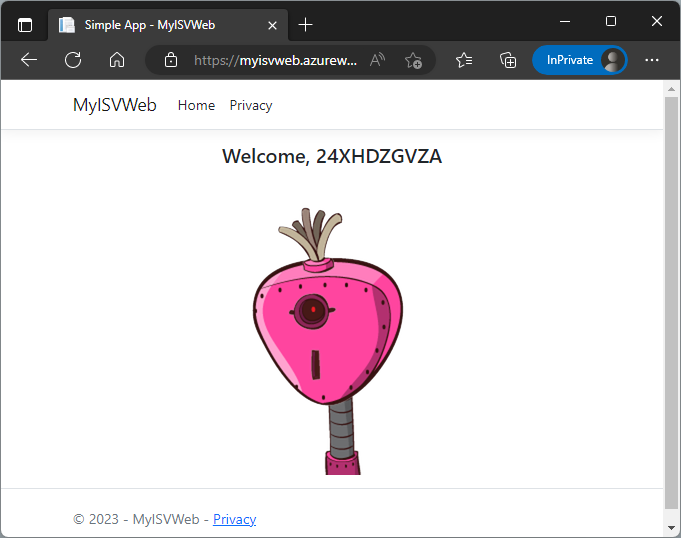Close the browser window
Image resolution: width=681 pixels, height=538 pixels.
[x=657, y=21]
